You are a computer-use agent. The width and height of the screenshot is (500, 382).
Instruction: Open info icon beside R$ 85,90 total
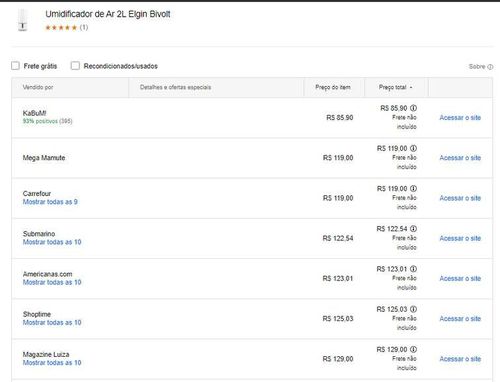coord(413,108)
